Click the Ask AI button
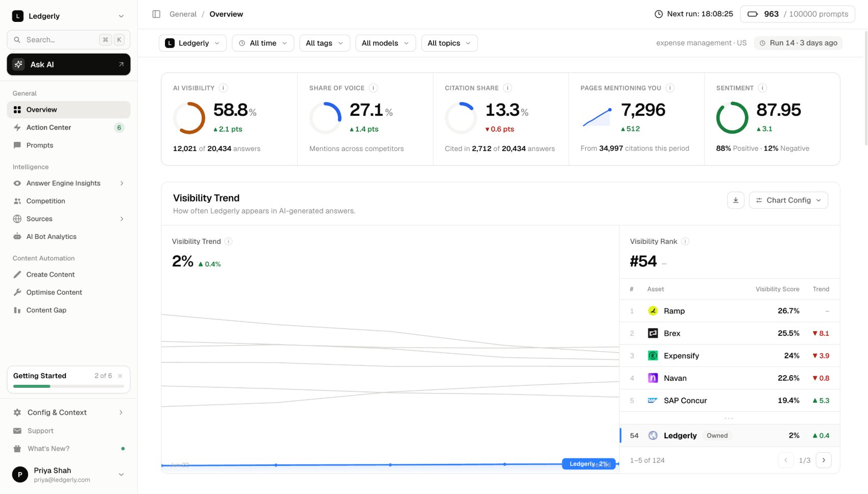868x494 pixels. tap(68, 64)
